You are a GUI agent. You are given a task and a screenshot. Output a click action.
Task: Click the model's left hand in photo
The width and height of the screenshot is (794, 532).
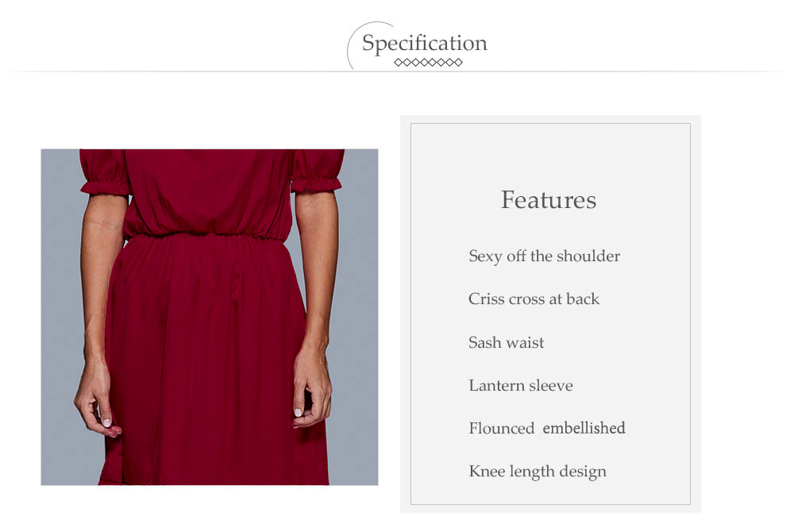tap(97, 400)
